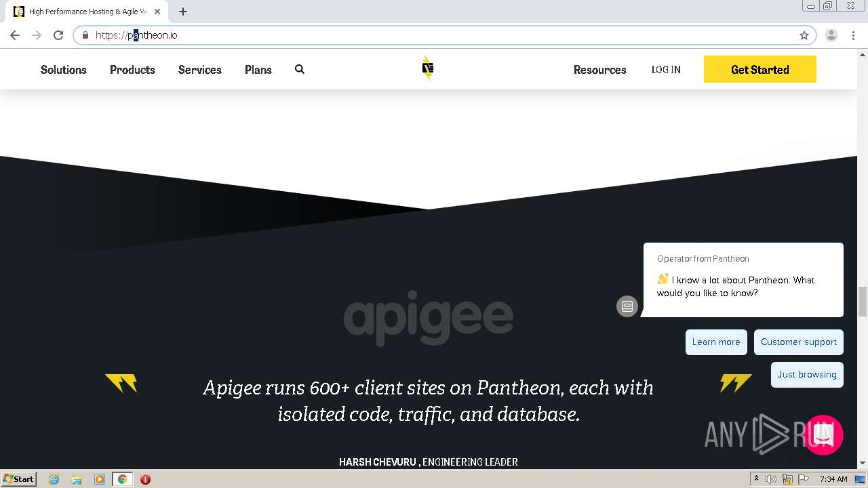Launch Internet Explorer from taskbar
Image resolution: width=868 pixels, height=488 pixels.
click(x=54, y=479)
